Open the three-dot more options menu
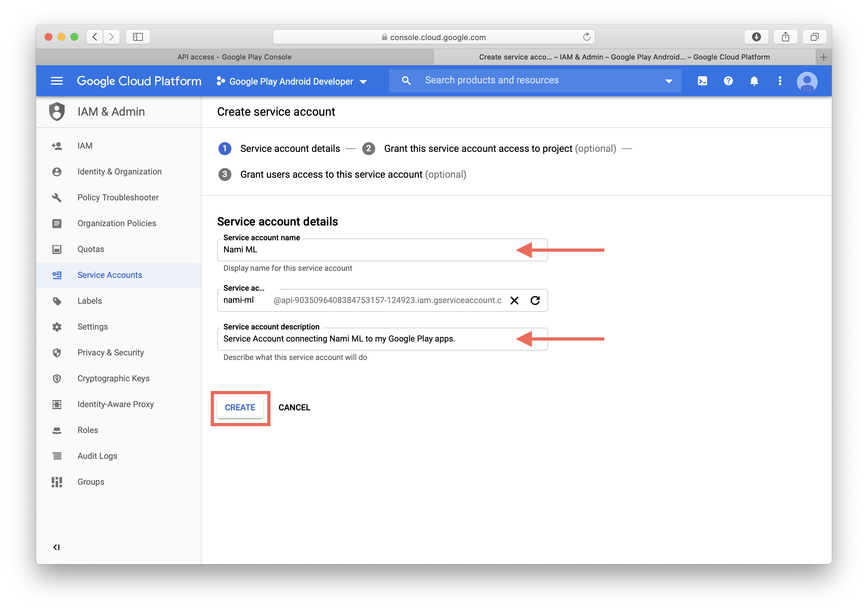Image resolution: width=868 pixels, height=612 pixels. pos(780,81)
